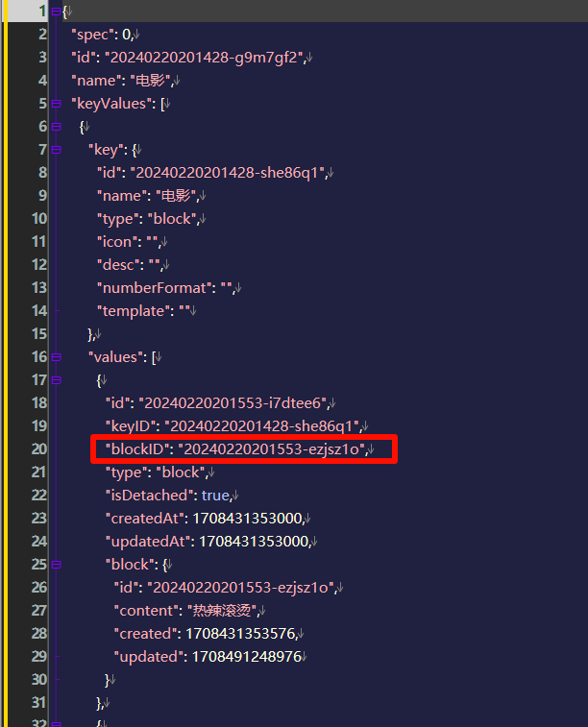
Task: Collapse the "block" object fold marker
Action: click(x=56, y=565)
